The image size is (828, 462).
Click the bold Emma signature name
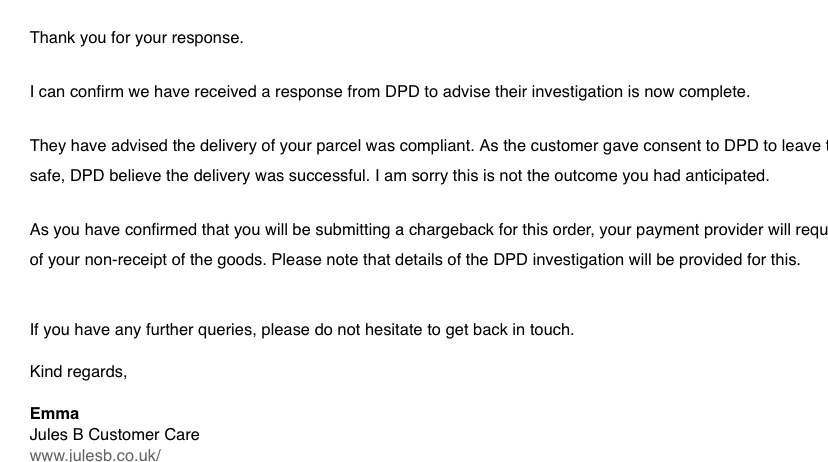pos(54,413)
